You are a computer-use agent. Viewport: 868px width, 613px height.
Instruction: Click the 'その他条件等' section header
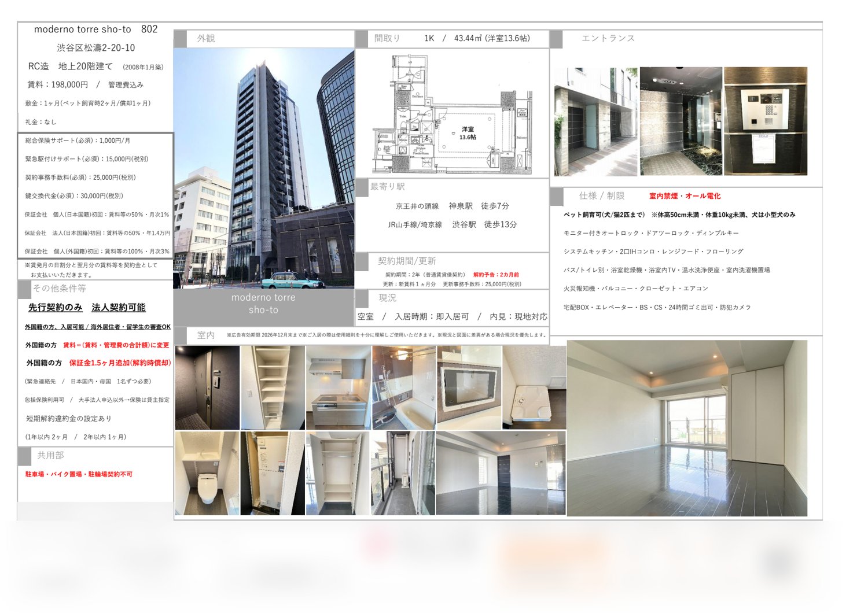(59, 288)
